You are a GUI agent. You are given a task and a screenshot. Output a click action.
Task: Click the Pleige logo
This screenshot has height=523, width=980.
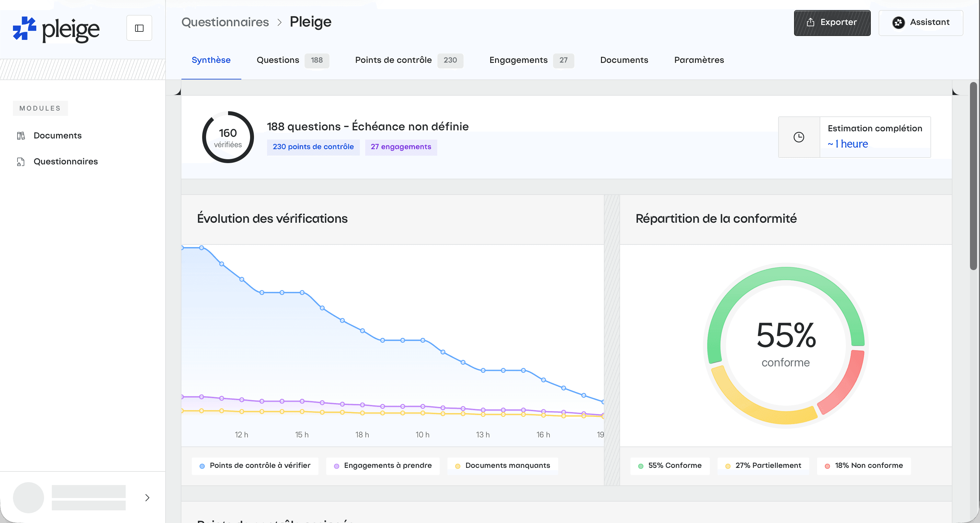click(x=56, y=29)
